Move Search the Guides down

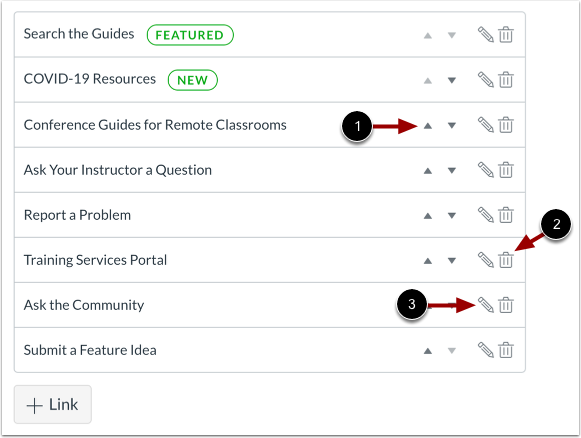[452, 36]
